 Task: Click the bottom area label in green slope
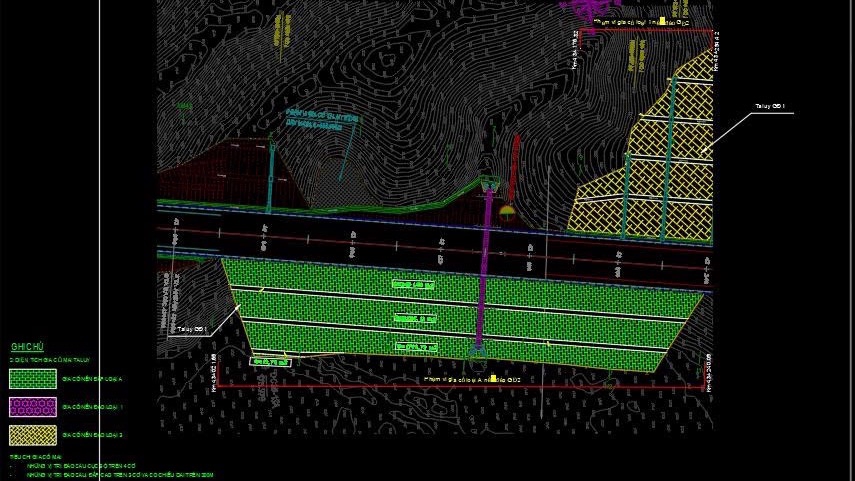pos(417,346)
